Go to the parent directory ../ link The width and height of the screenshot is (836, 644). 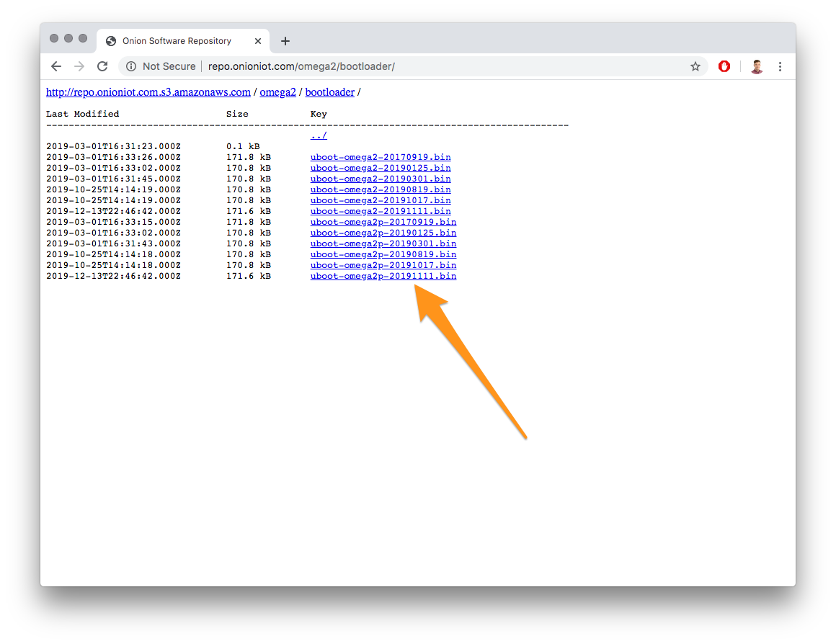(319, 135)
